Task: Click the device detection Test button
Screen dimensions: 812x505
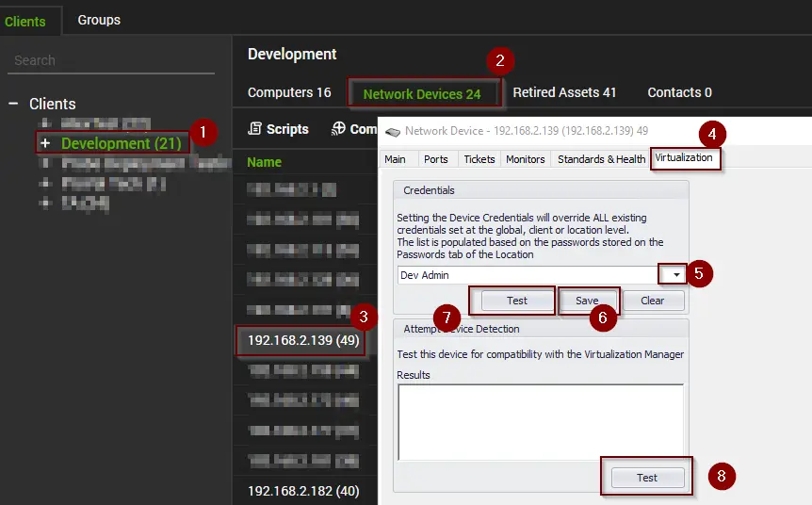Action: coord(647,478)
